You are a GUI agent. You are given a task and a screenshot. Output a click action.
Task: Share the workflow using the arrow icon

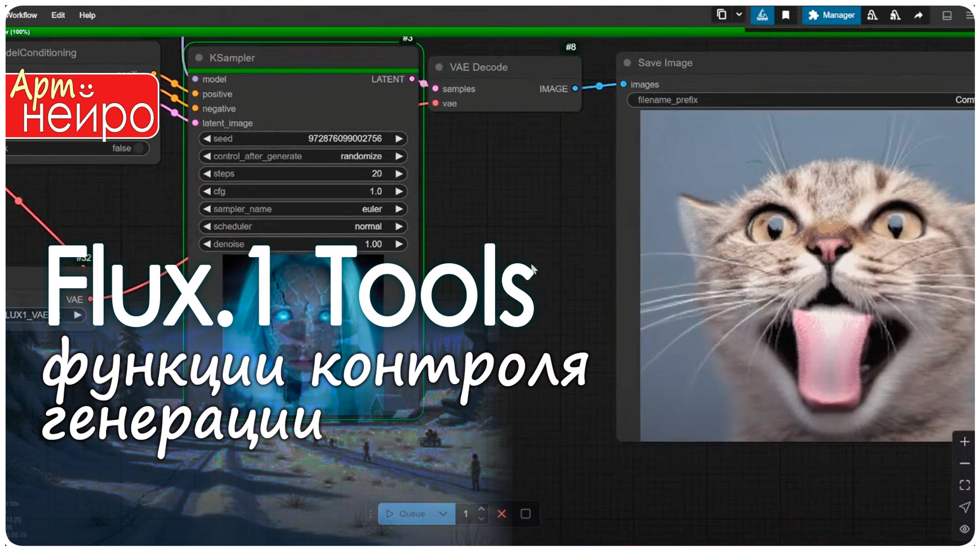pyautogui.click(x=918, y=15)
